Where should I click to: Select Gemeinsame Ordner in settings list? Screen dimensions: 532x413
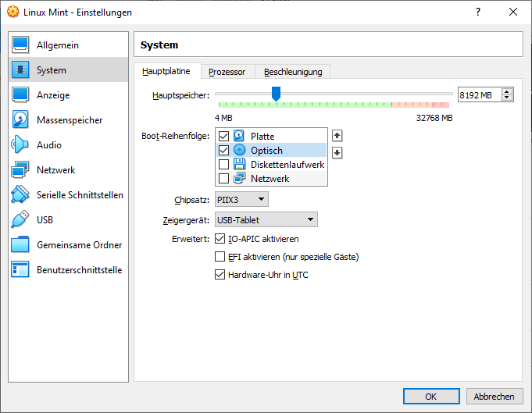(68, 244)
